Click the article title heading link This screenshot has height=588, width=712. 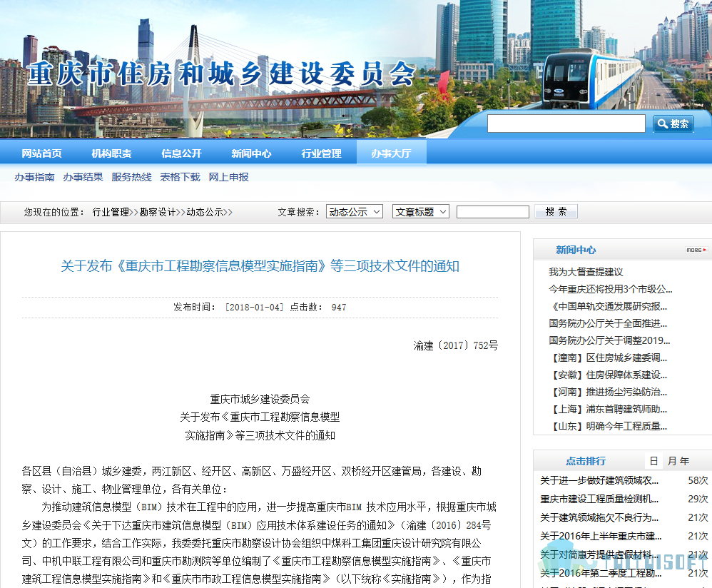[260, 266]
